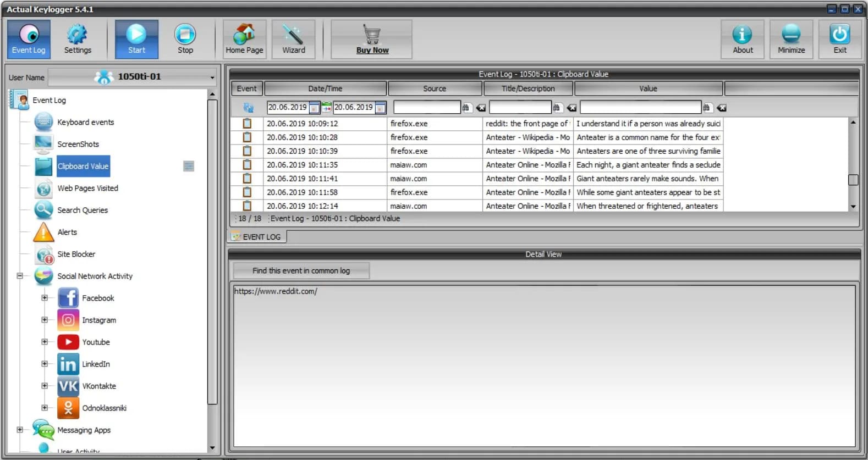
Task: Expand the Odnoklassniki node
Action: coord(45,408)
